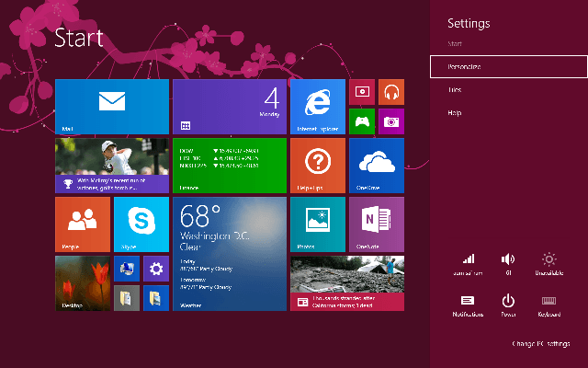Screen dimensions: 588x368
Task: Open the Notifications setting
Action: (468, 305)
